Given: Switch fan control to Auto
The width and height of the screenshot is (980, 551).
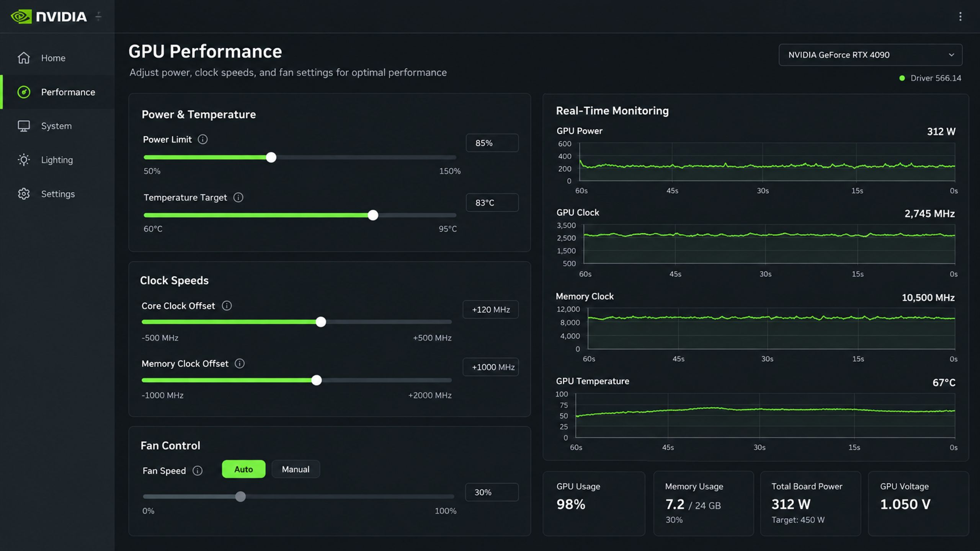Looking at the screenshot, I should [x=243, y=469].
